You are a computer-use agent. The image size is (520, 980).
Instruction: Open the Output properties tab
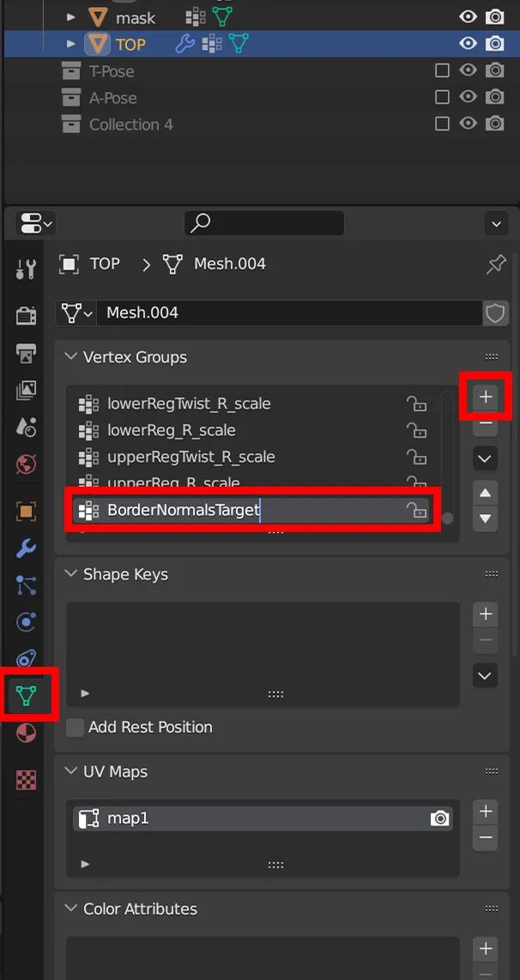click(x=26, y=353)
